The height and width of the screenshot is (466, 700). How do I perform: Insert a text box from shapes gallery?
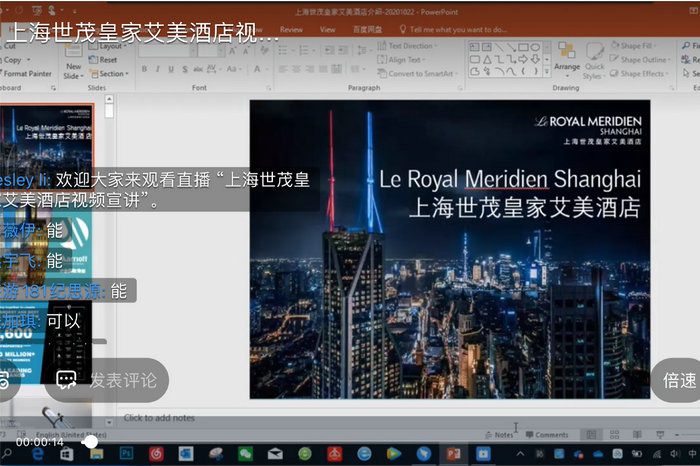click(475, 47)
